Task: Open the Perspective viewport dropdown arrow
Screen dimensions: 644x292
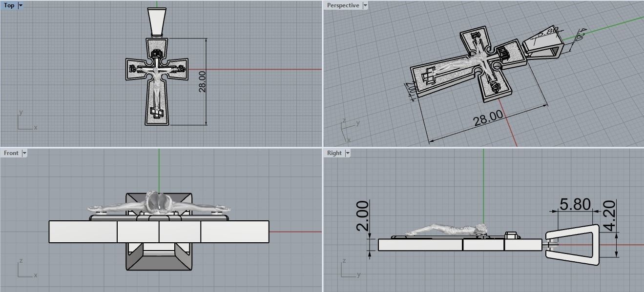Action: coord(365,5)
